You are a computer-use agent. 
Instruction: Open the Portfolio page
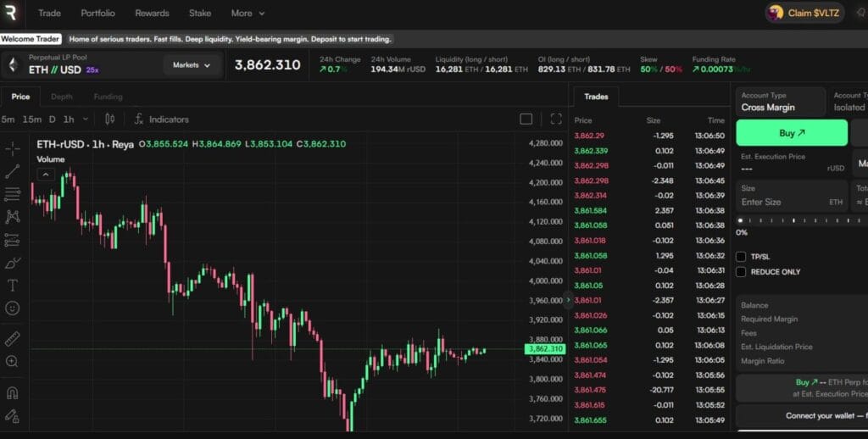[x=98, y=13]
